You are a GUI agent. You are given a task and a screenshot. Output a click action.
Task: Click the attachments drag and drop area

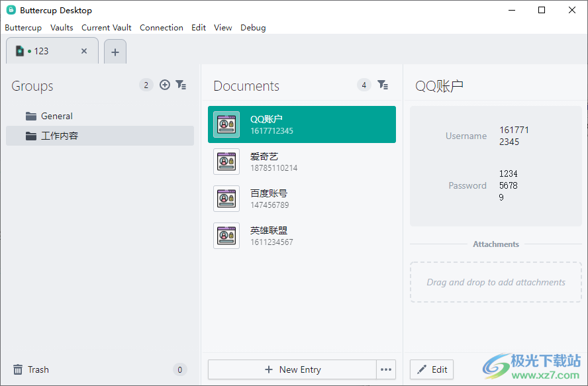pyautogui.click(x=496, y=282)
